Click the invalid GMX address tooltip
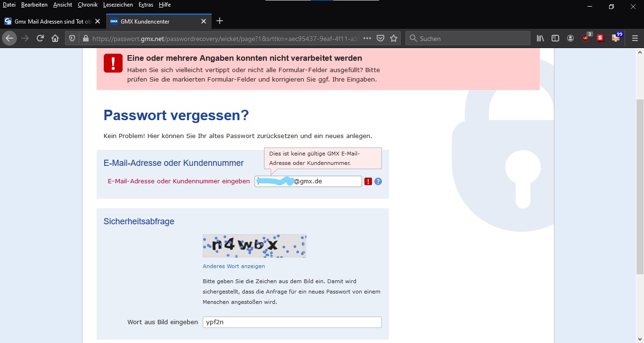644x343 pixels. point(323,158)
